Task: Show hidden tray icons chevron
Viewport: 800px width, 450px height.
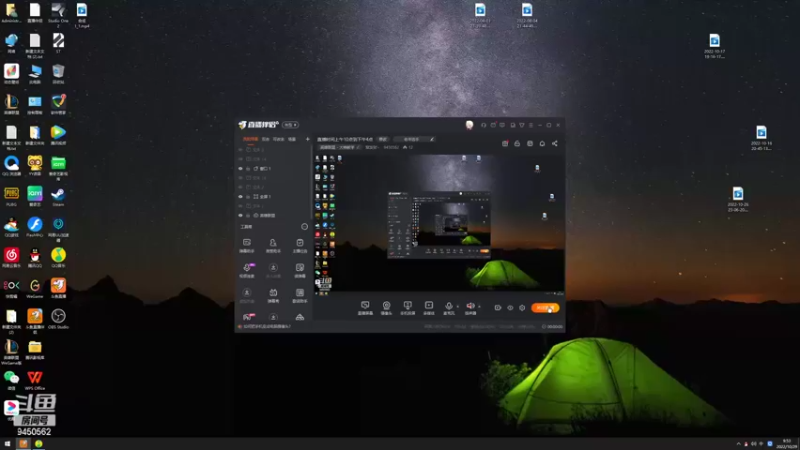Action: tap(738, 444)
